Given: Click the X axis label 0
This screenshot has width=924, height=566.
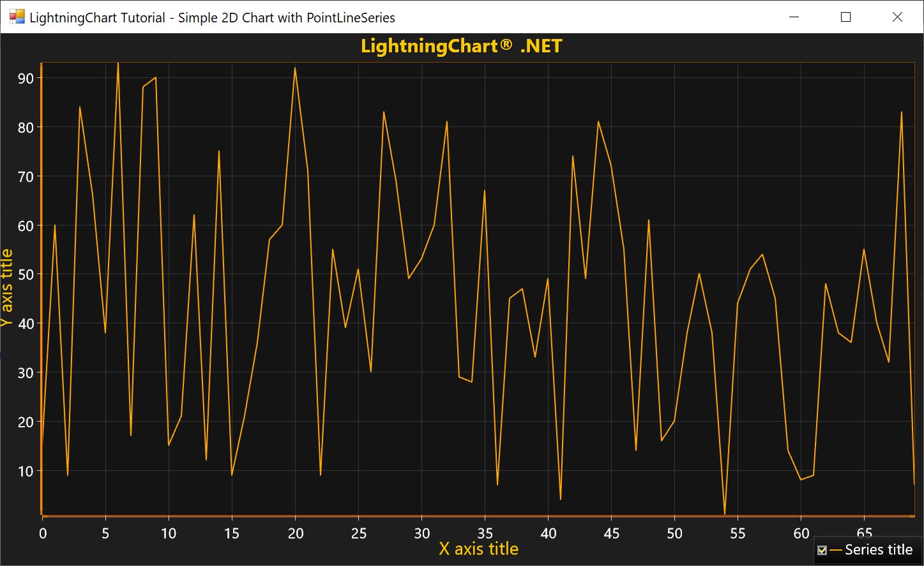Looking at the screenshot, I should tap(43, 533).
